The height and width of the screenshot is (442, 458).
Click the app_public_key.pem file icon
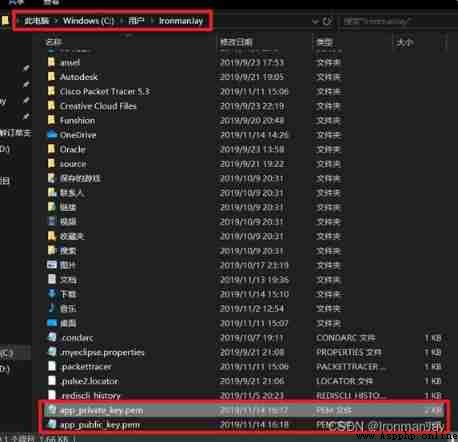pyautogui.click(x=52, y=424)
